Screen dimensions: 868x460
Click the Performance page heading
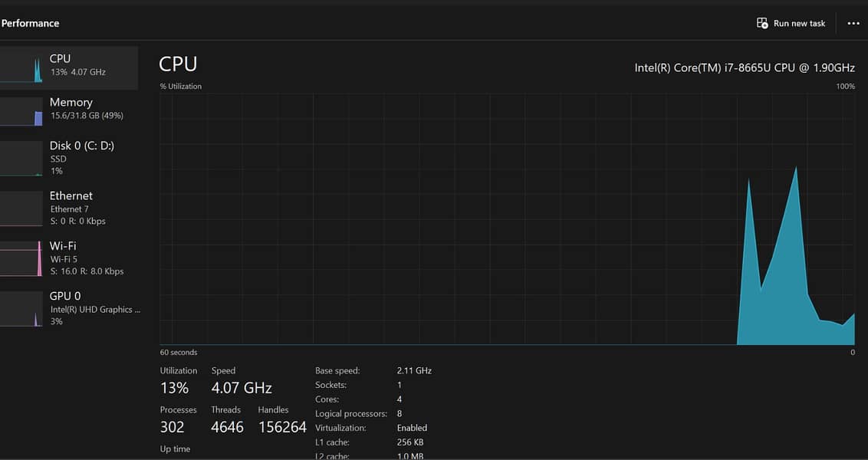click(31, 23)
